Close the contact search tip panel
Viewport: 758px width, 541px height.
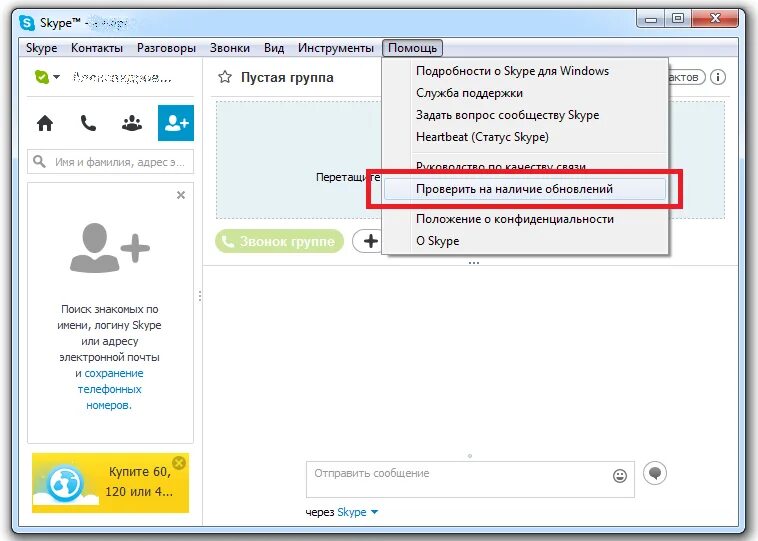(x=181, y=195)
